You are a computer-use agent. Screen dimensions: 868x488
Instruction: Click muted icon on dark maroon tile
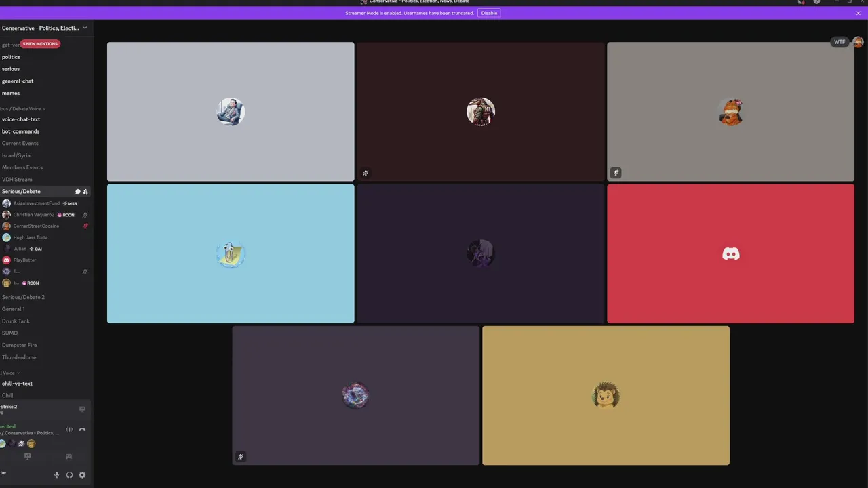click(x=366, y=173)
